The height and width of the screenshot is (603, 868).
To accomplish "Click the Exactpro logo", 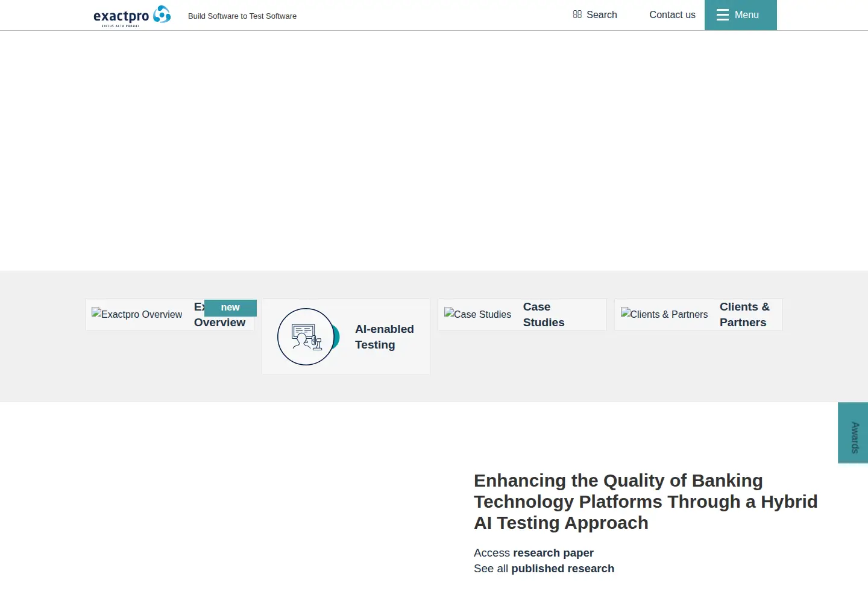I will click(x=132, y=16).
